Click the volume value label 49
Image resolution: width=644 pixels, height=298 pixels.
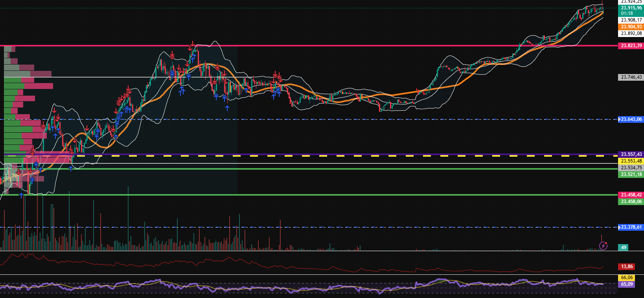pos(624,248)
